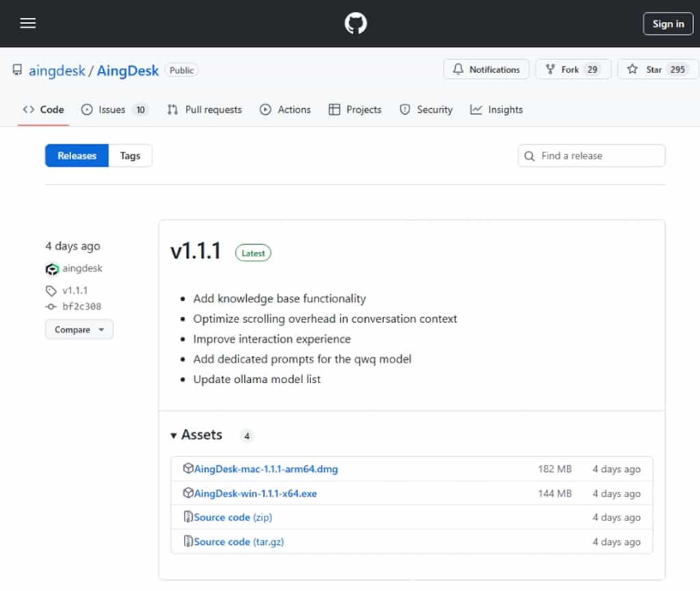
Task: Click the Fork count 29
Action: 592,70
